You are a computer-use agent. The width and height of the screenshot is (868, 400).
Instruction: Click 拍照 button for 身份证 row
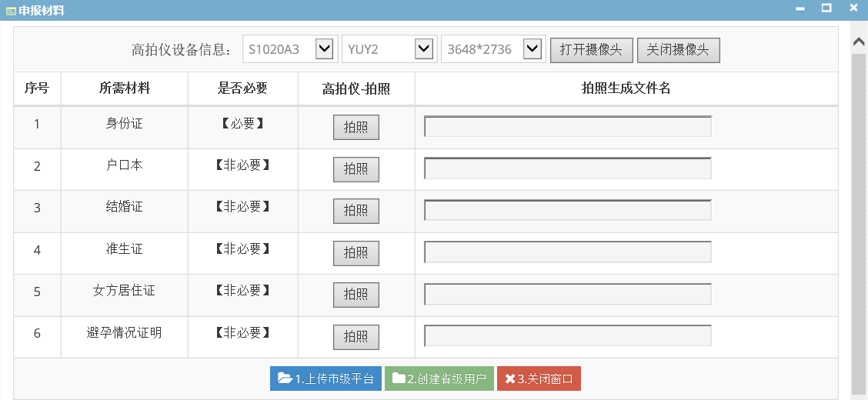pyautogui.click(x=356, y=127)
